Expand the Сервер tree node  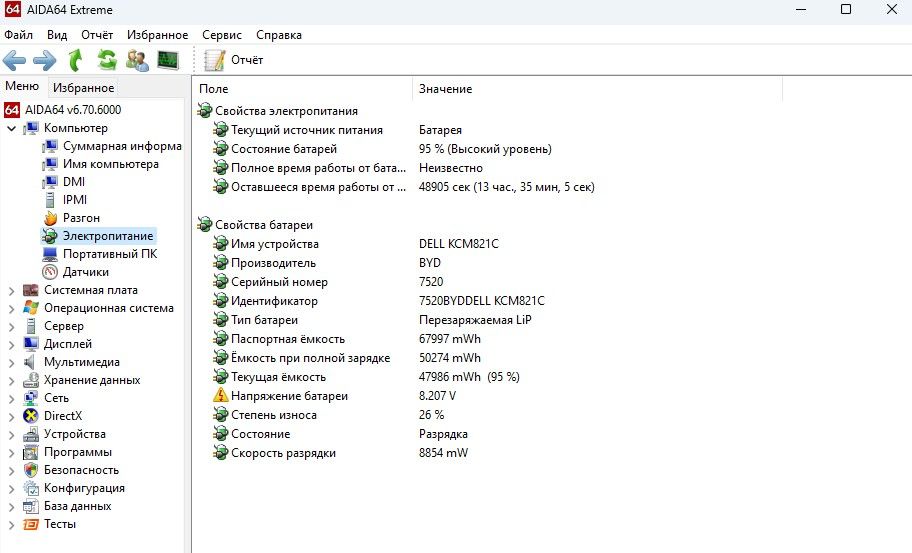pyautogui.click(x=12, y=327)
